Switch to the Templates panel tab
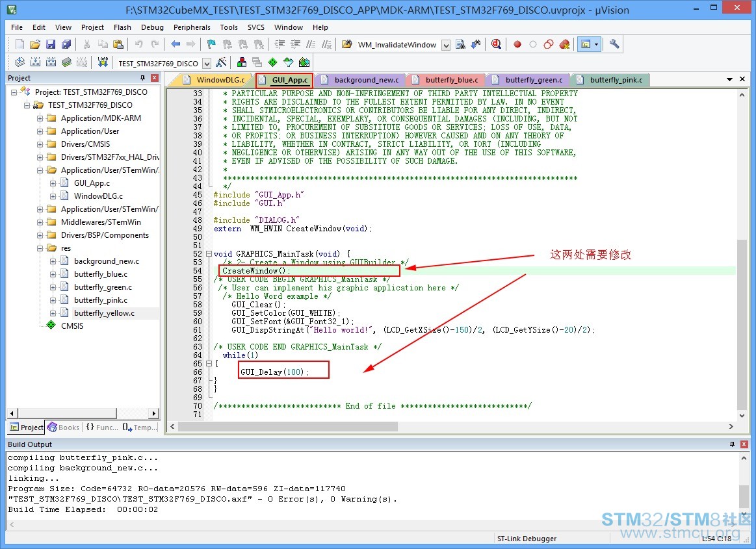Viewport: 756px width, 549px height. [x=140, y=428]
